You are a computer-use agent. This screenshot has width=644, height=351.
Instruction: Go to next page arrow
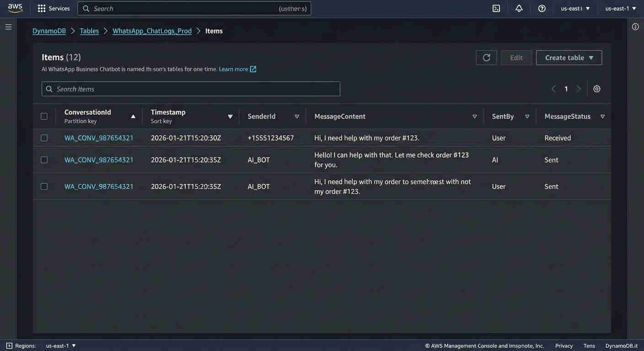(x=579, y=89)
